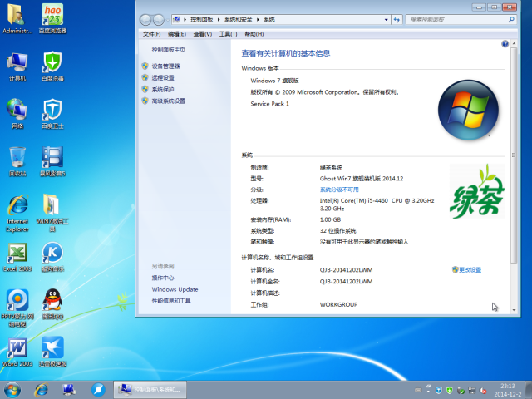Image resolution: width=532 pixels, height=399 pixels.
Task: Select the green shield antivirus desktop icon
Action: 52,66
